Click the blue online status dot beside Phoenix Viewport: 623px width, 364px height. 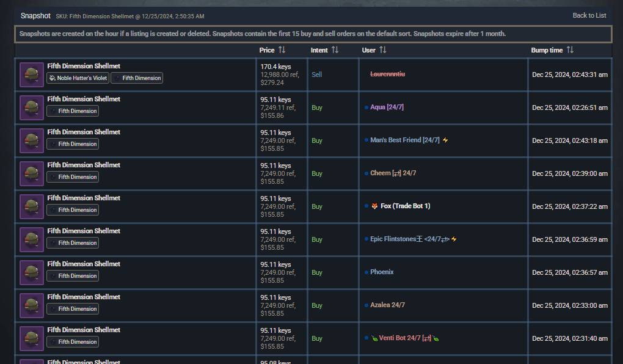(366, 272)
